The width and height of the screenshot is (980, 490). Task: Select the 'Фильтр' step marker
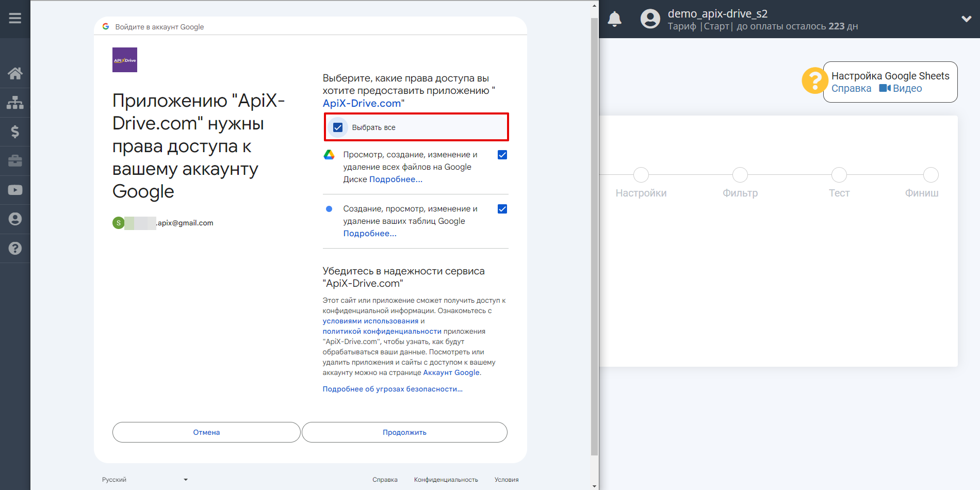(740, 175)
